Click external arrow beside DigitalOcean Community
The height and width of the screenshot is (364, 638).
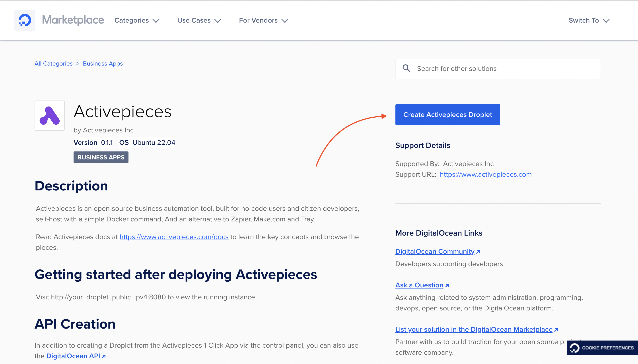[x=478, y=252]
